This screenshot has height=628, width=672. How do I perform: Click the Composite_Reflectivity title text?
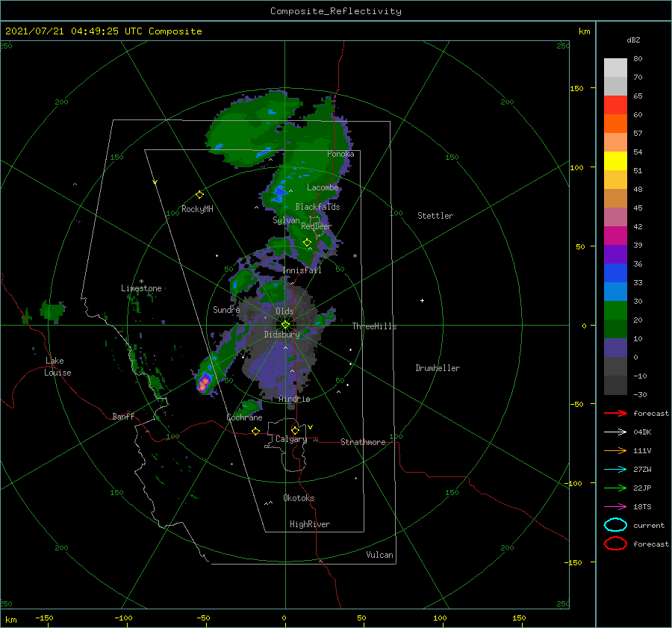(x=335, y=11)
